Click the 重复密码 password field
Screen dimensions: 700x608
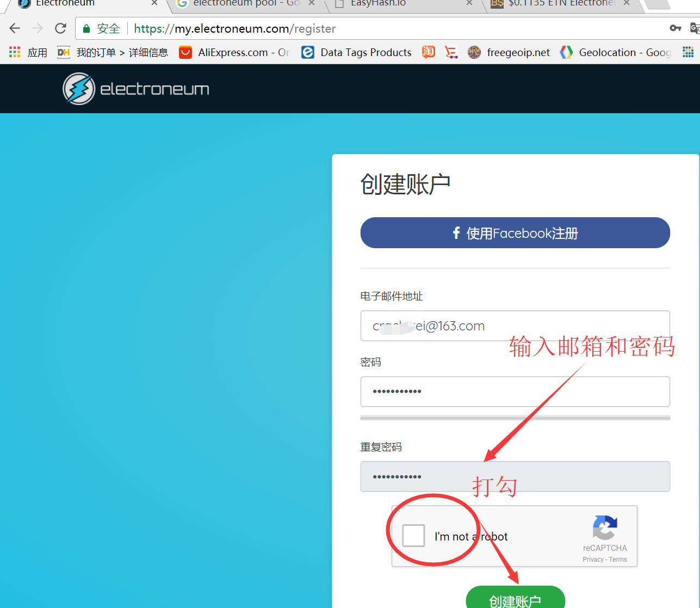pos(515,476)
